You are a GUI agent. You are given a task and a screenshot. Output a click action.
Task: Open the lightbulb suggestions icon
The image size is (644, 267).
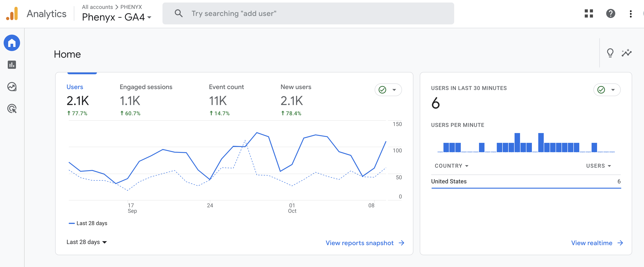coord(610,53)
